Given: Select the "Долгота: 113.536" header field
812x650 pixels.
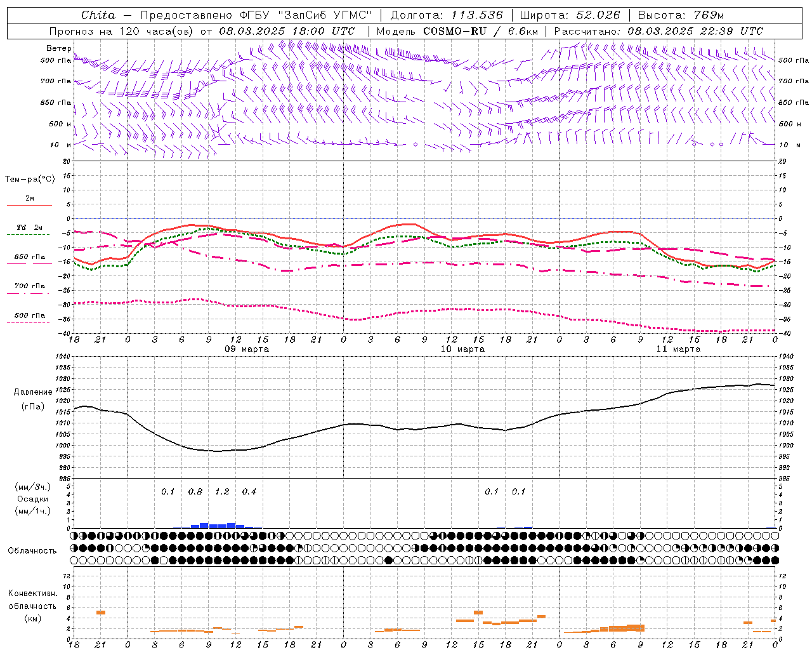Looking at the screenshot, I should point(447,15).
